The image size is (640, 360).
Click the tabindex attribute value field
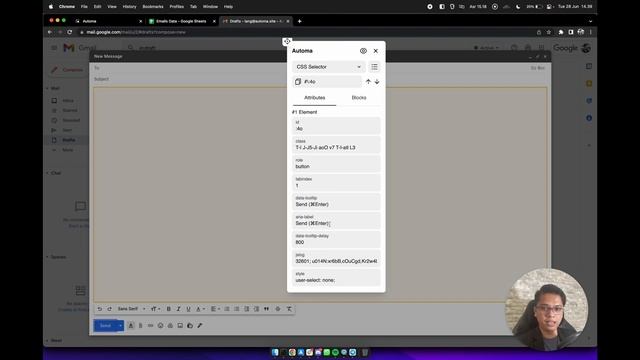336,183
